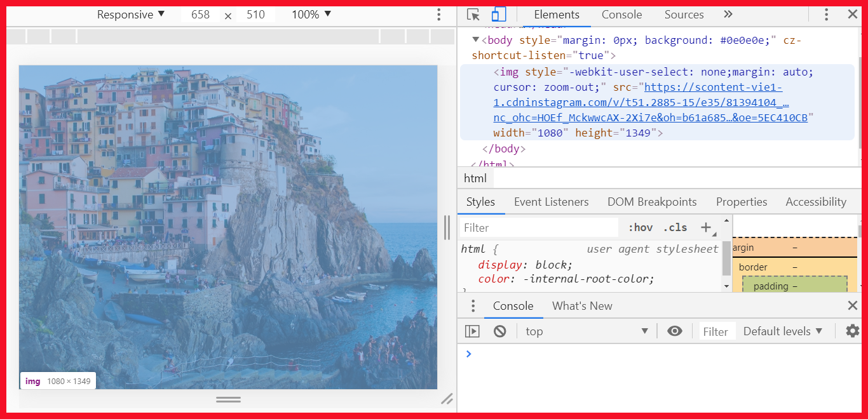The width and height of the screenshot is (868, 419).
Task: Show more DevTools tabs chevron
Action: point(728,15)
